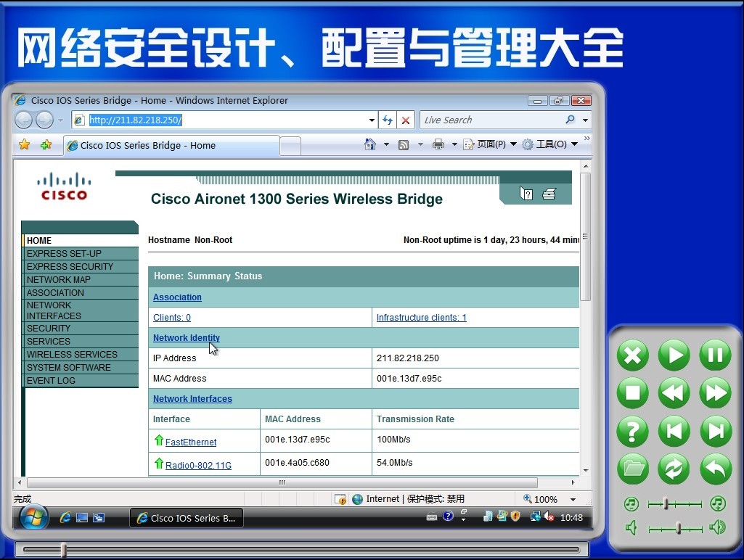Screen dimensions: 744x560
Task: Open the address bar history dropdown
Action: [x=372, y=120]
